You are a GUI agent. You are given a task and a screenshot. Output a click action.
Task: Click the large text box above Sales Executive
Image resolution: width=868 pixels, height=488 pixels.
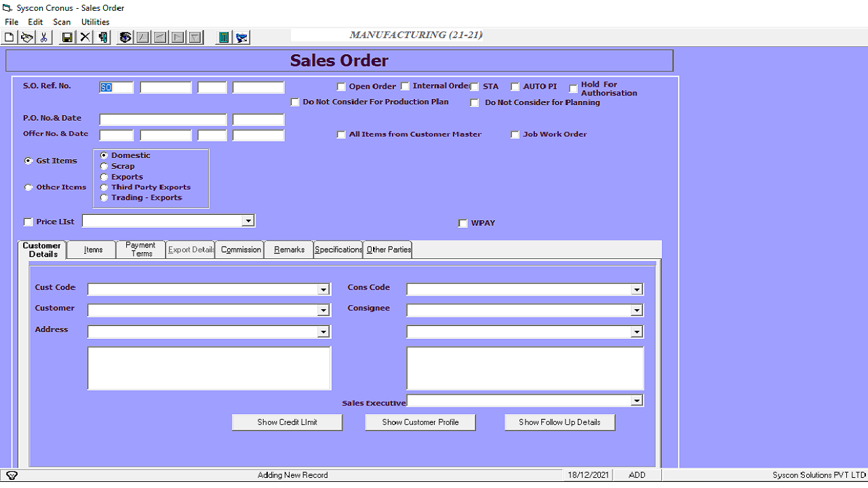tap(525, 369)
